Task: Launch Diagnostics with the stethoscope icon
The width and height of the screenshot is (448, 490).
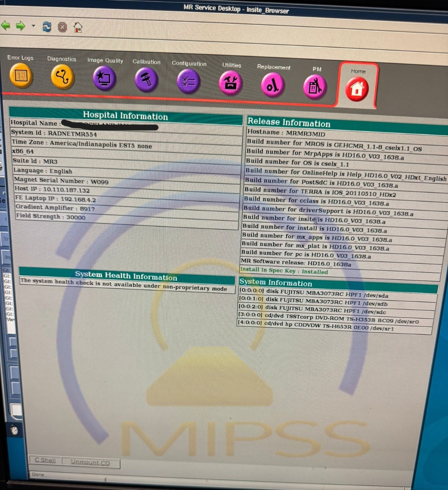Action: (63, 77)
